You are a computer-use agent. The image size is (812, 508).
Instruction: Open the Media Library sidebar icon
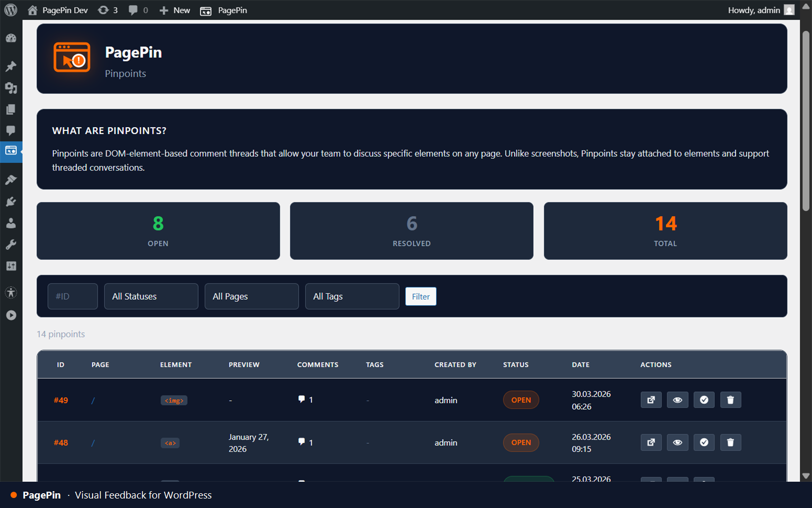(x=11, y=88)
